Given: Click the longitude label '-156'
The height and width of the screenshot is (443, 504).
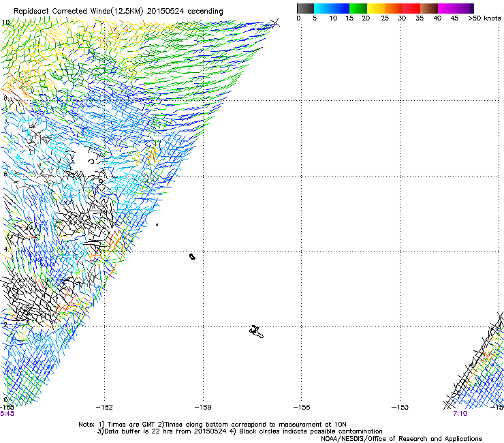Looking at the screenshot, I should point(302,408).
